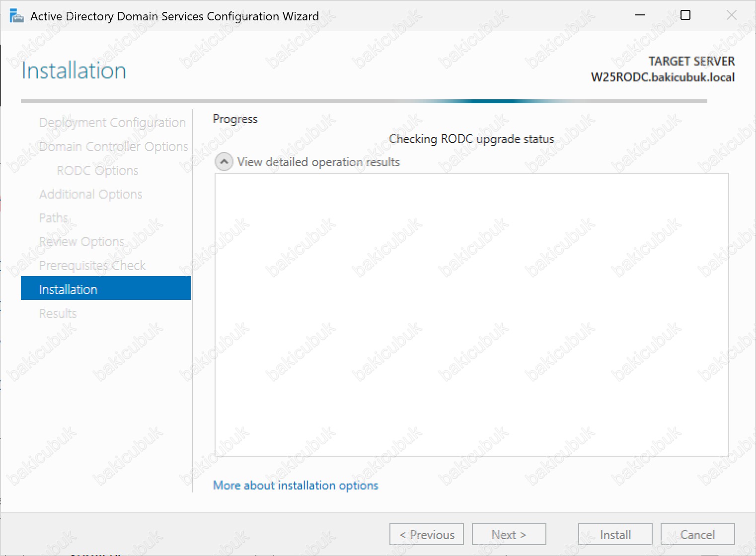This screenshot has width=756, height=556.
Task: Close the wizard window
Action: click(x=731, y=15)
